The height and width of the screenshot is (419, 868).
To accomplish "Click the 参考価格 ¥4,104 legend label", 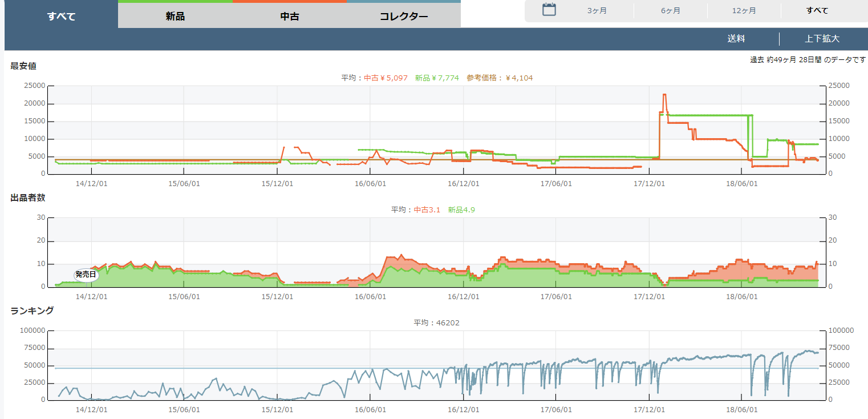I will click(x=499, y=78).
